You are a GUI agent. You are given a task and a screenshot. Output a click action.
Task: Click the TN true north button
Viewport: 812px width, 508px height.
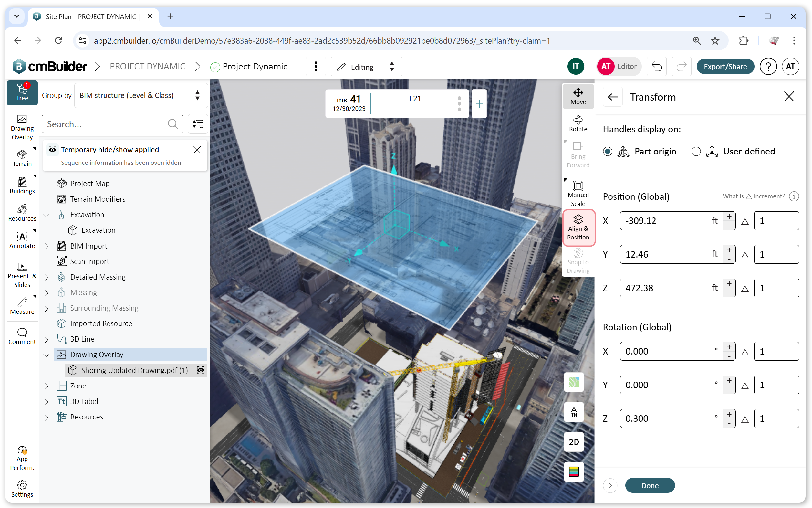pyautogui.click(x=574, y=412)
